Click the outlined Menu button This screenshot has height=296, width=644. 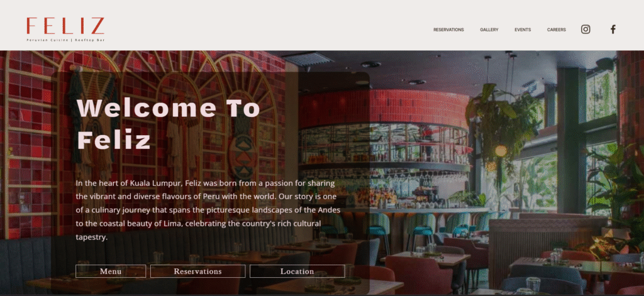point(111,271)
